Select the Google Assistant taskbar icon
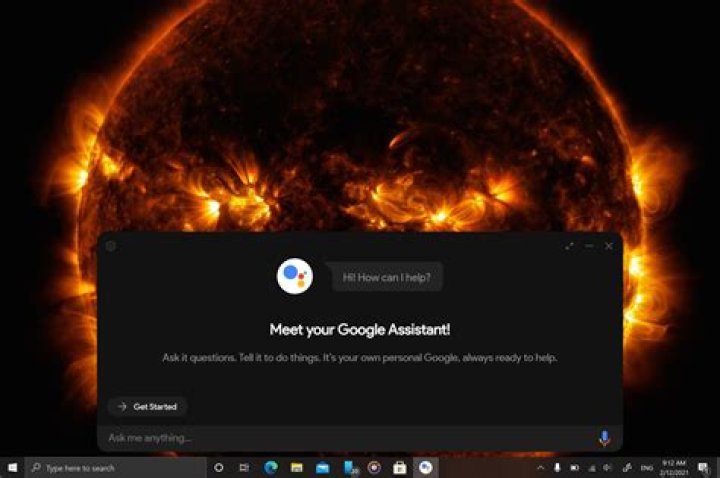Viewport: 720px width, 478px height. pos(426,467)
